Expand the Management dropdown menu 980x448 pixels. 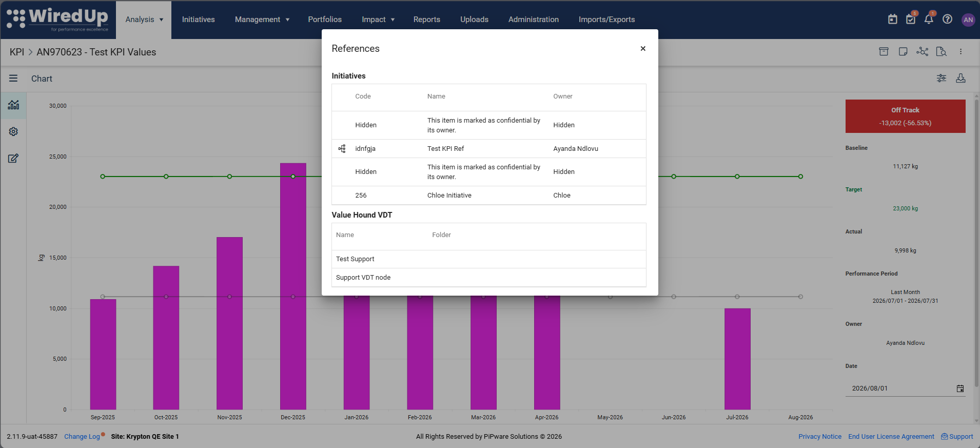pos(262,20)
